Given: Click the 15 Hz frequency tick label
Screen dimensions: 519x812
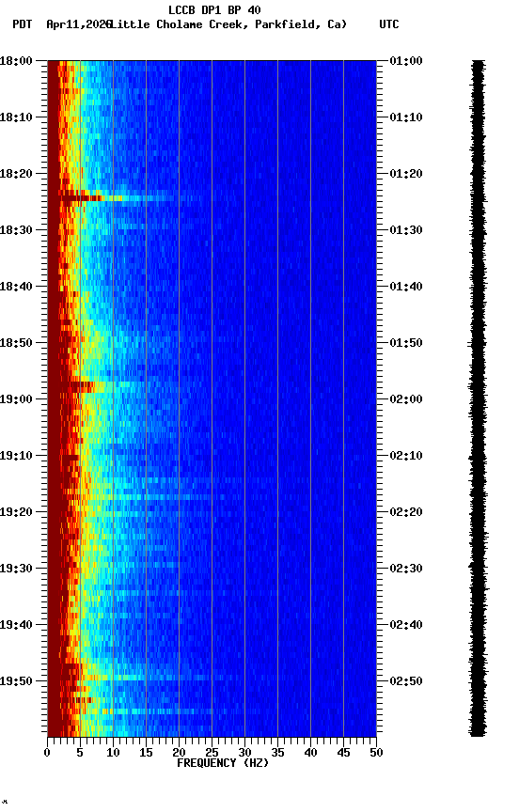Looking at the screenshot, I should [x=146, y=753].
